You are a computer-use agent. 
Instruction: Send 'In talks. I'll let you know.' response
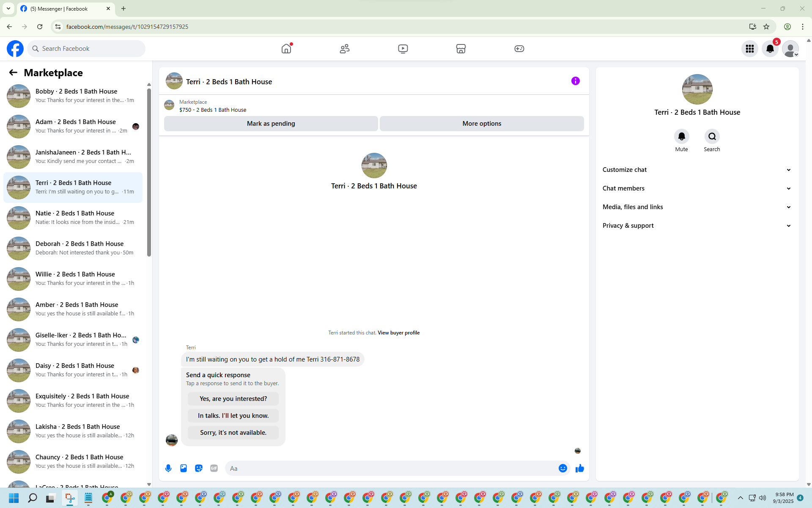coord(233,416)
